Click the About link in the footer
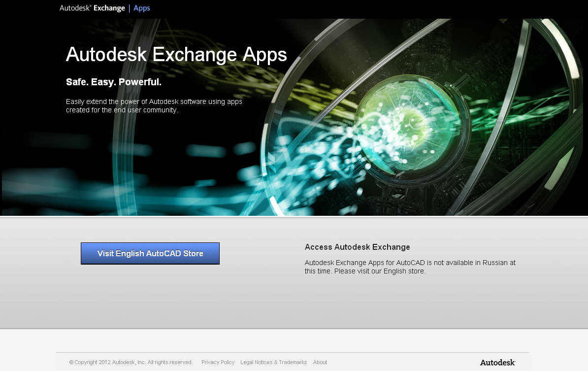This screenshot has height=371, width=588. [320, 362]
